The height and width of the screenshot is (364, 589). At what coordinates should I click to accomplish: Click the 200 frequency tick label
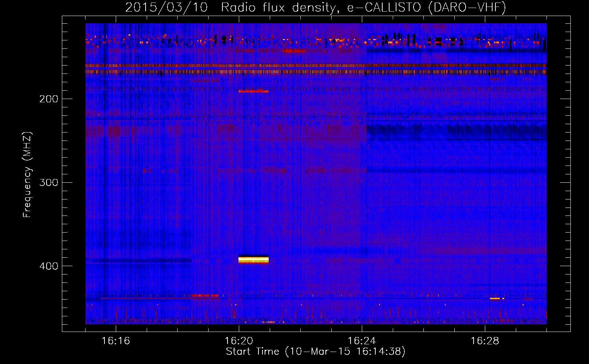point(49,99)
